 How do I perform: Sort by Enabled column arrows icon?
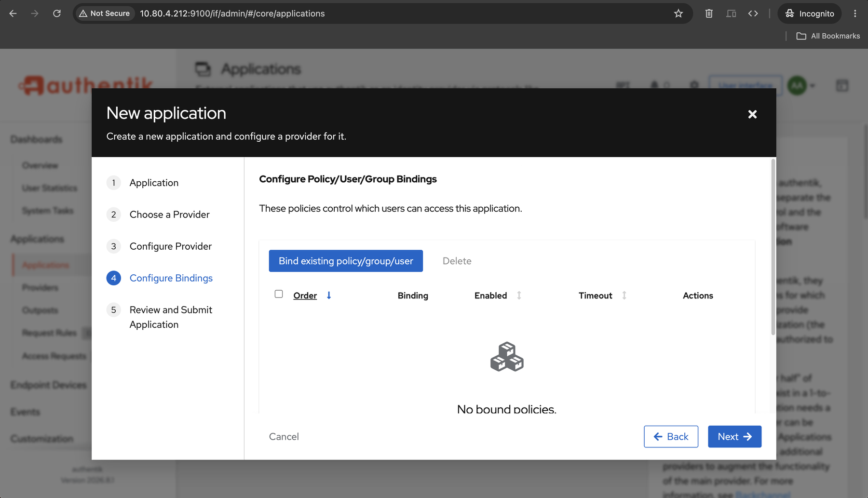pos(519,296)
